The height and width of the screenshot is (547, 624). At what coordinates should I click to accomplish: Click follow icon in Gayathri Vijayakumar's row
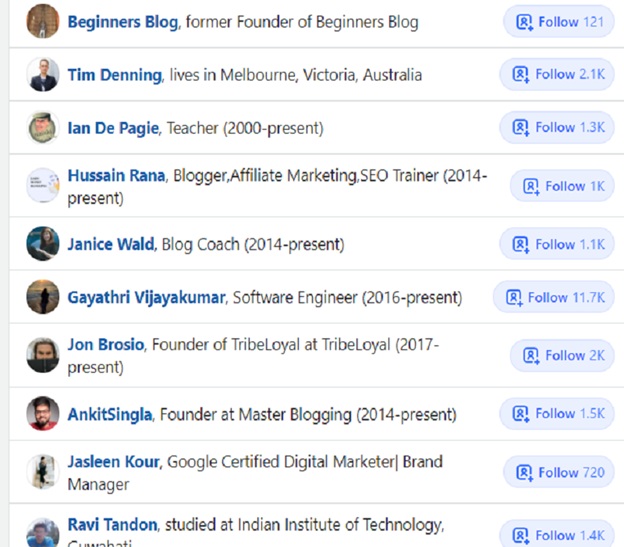pos(514,298)
